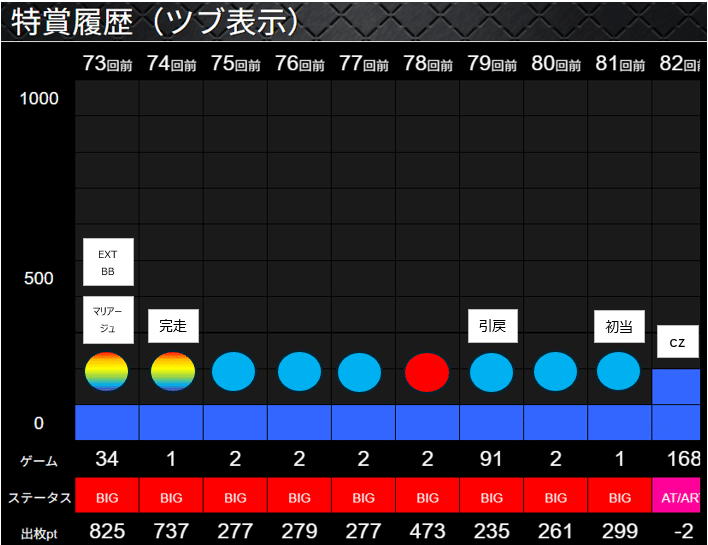Image resolution: width=708 pixels, height=545 pixels.
Task: Click the 78回前 column header
Action: pos(428,64)
